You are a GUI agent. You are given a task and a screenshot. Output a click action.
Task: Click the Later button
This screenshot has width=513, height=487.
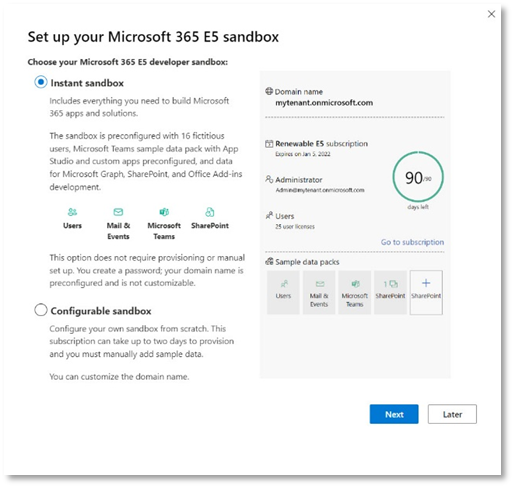452,414
